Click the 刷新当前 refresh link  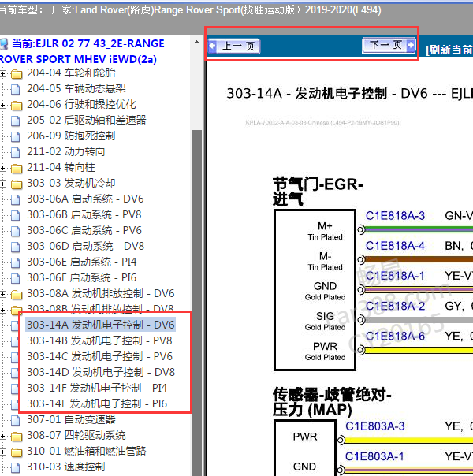point(449,50)
